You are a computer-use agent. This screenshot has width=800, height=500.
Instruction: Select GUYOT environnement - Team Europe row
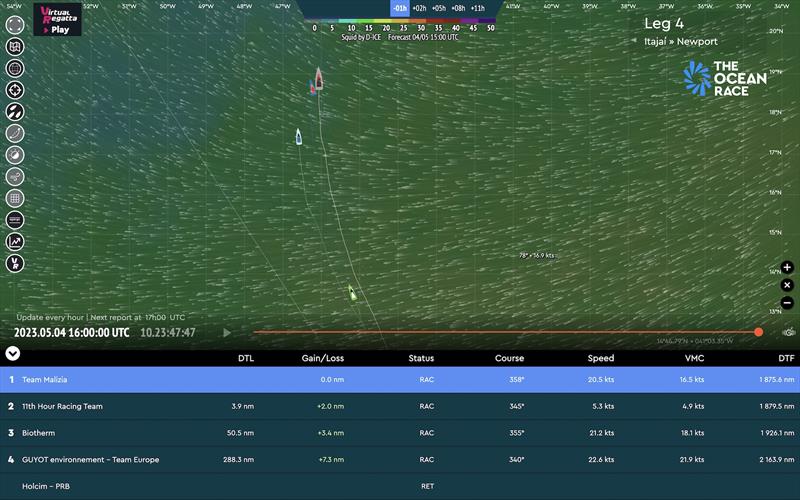pos(400,459)
